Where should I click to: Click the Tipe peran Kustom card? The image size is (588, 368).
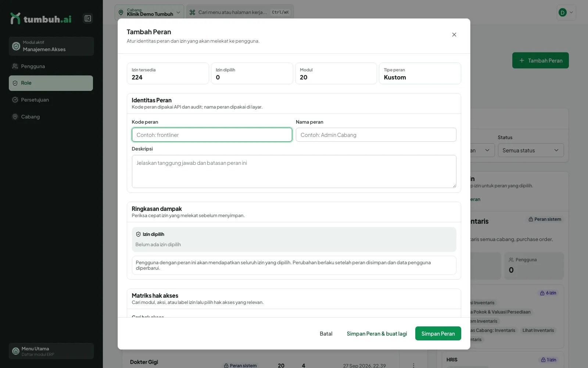[420, 74]
